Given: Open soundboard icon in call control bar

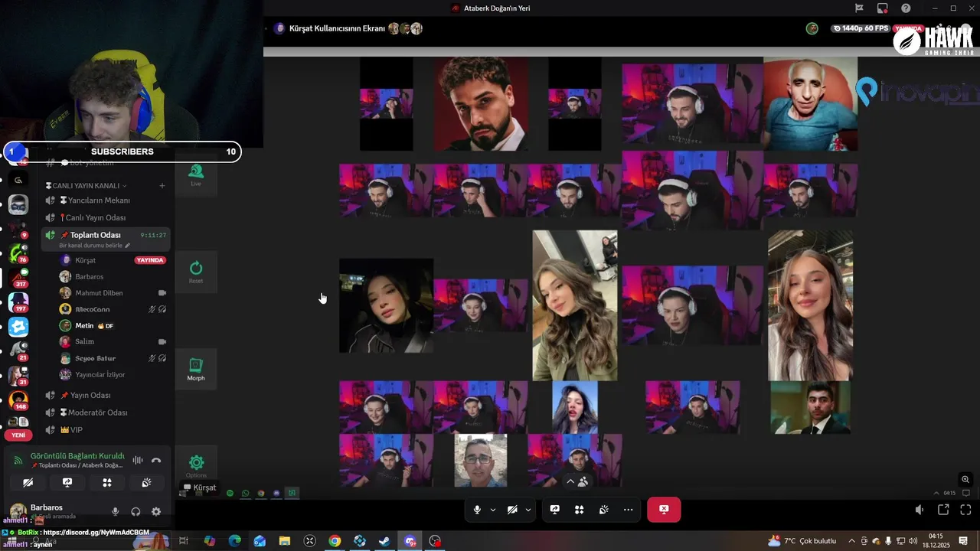Looking at the screenshot, I should click(604, 510).
